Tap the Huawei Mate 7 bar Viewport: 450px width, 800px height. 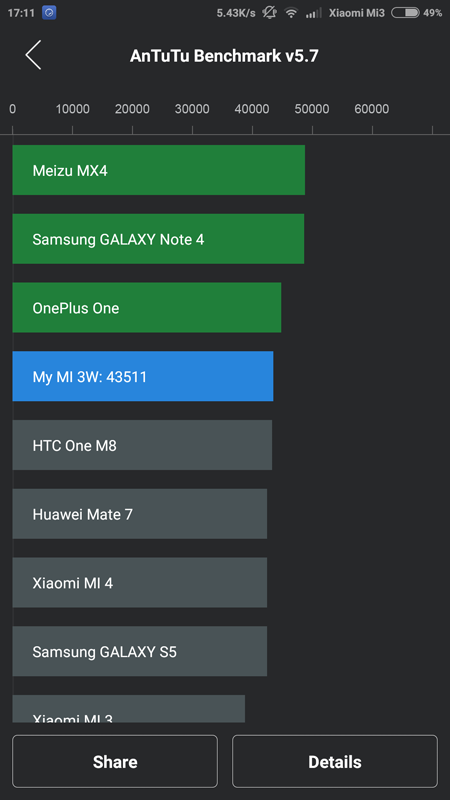(139, 514)
